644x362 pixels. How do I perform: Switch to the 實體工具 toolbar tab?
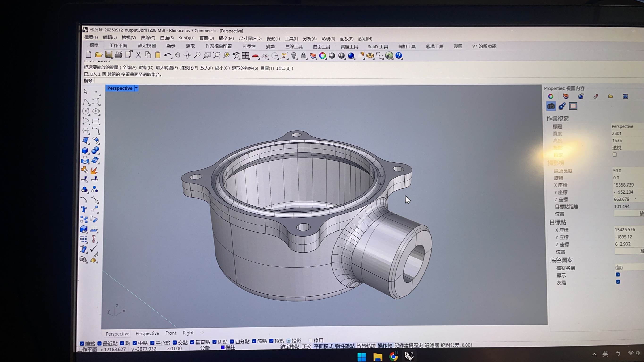(349, 46)
